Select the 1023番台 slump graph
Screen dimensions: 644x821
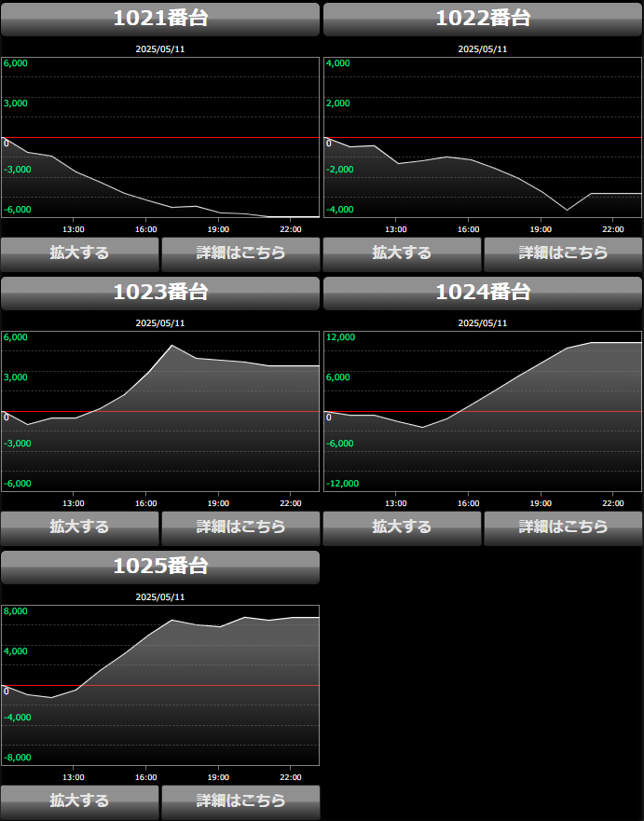tap(160, 411)
